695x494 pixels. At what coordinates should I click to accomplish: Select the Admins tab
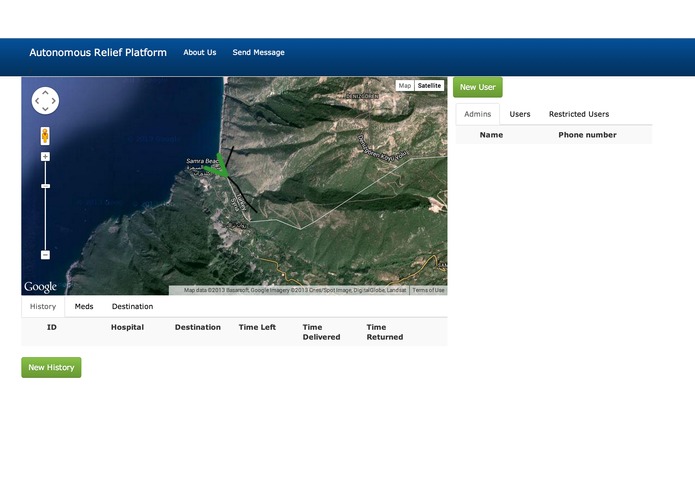478,114
